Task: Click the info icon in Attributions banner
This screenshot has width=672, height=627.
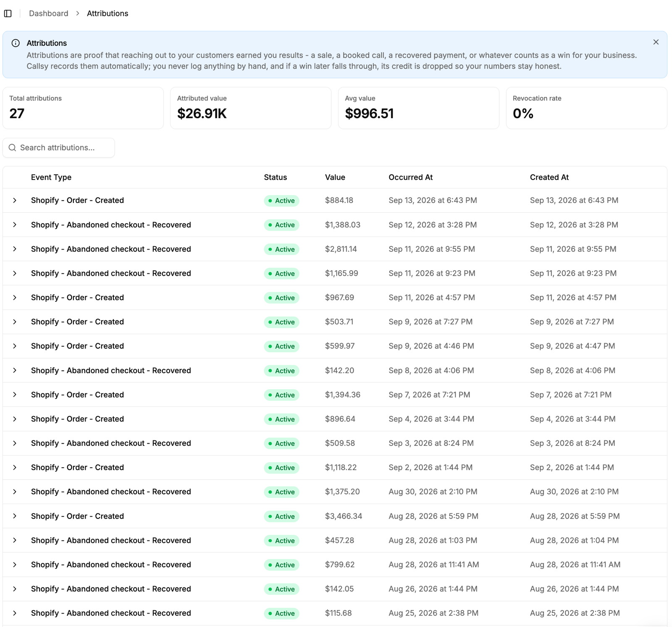Action: (x=16, y=43)
